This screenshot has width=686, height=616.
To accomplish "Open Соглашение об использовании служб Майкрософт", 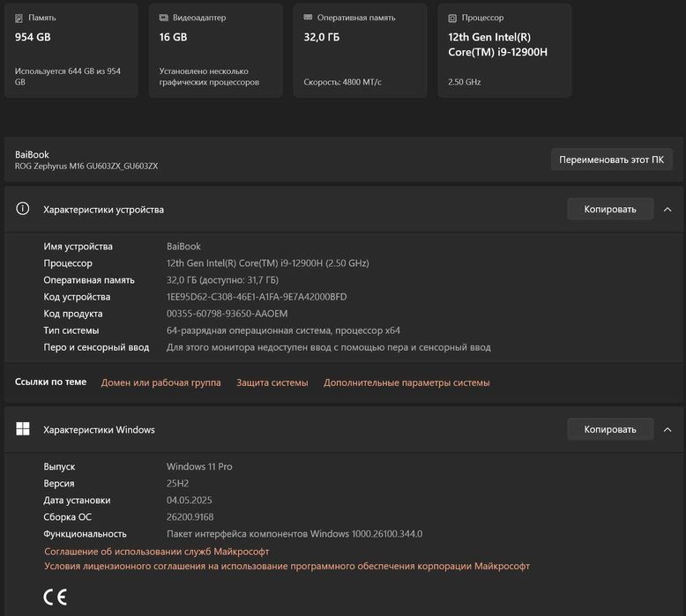I will tap(157, 552).
